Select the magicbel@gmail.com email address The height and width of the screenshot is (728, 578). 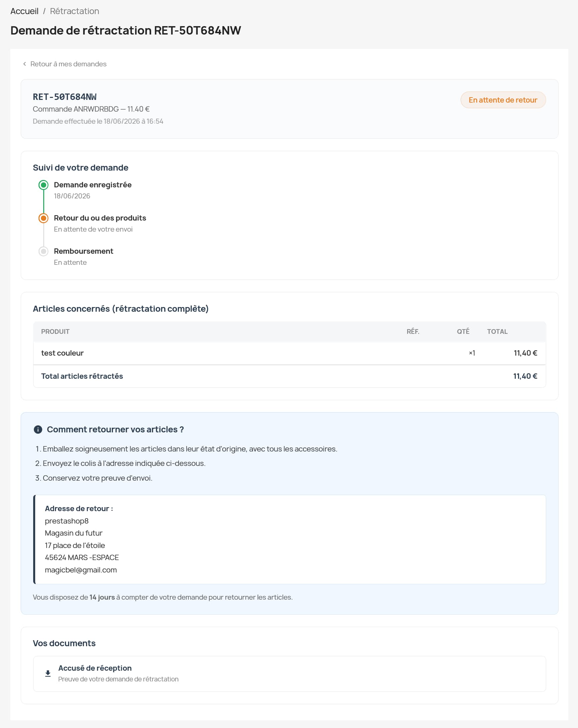(x=81, y=570)
